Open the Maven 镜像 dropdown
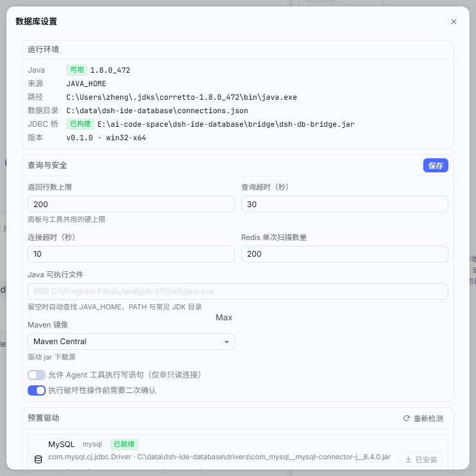The image size is (476, 476). [131, 342]
